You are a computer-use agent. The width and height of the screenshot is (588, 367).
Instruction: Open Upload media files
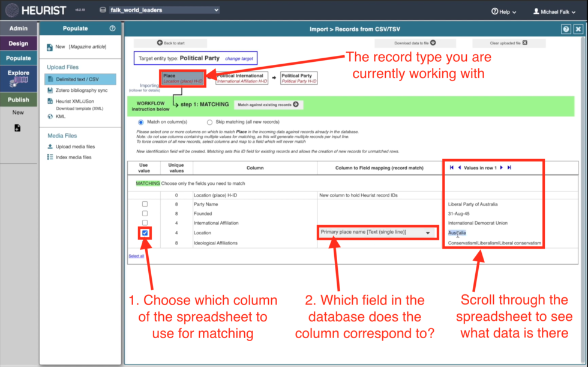[x=75, y=147]
